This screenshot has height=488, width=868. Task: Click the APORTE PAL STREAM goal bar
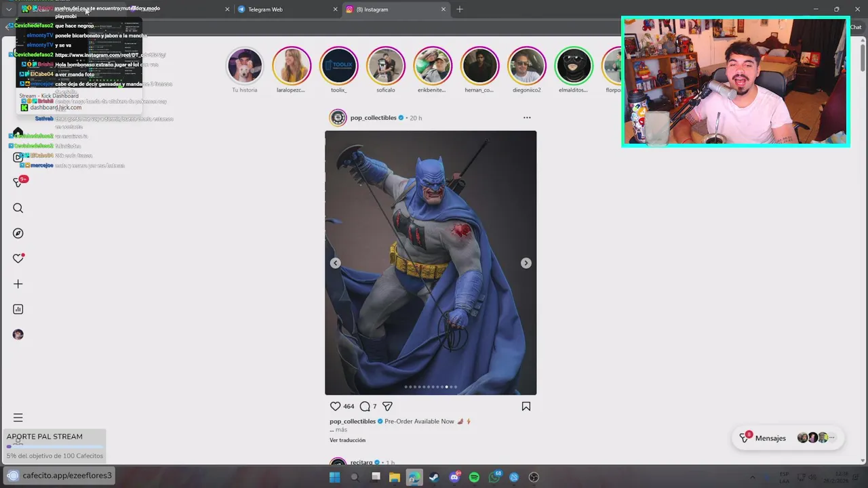pos(55,446)
